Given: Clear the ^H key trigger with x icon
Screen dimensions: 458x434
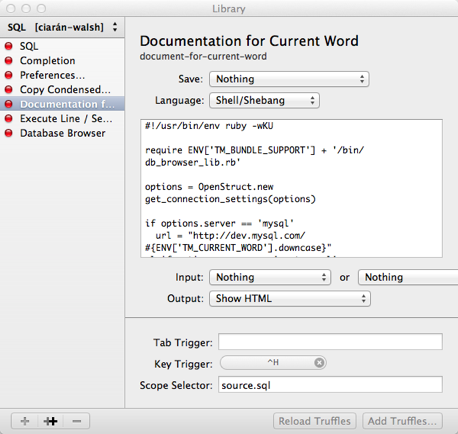Looking at the screenshot, I should coord(319,363).
